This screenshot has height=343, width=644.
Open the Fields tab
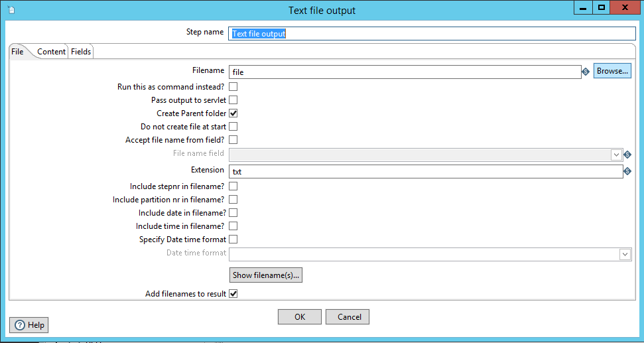coord(81,52)
